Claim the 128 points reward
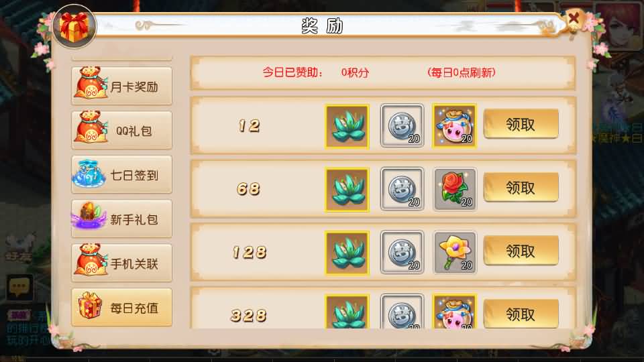Screen dimensions: 644x362 click(521, 251)
